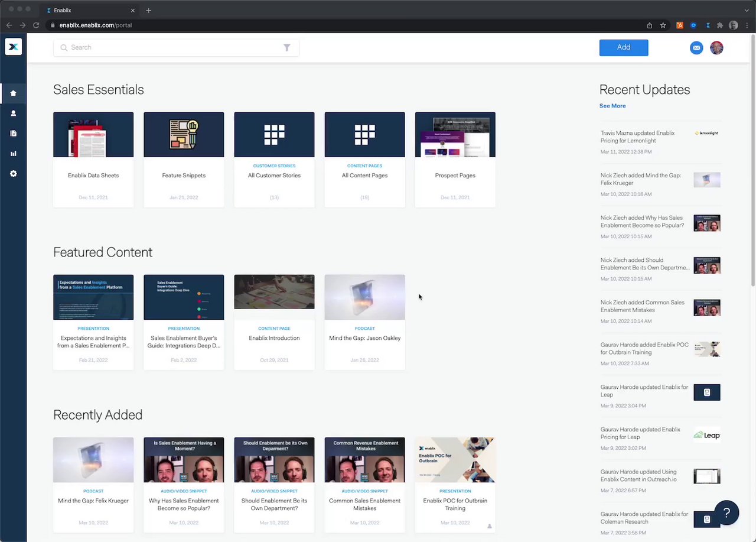The width and height of the screenshot is (756, 542).
Task: Open the documents sidebar icon
Action: pyautogui.click(x=13, y=134)
